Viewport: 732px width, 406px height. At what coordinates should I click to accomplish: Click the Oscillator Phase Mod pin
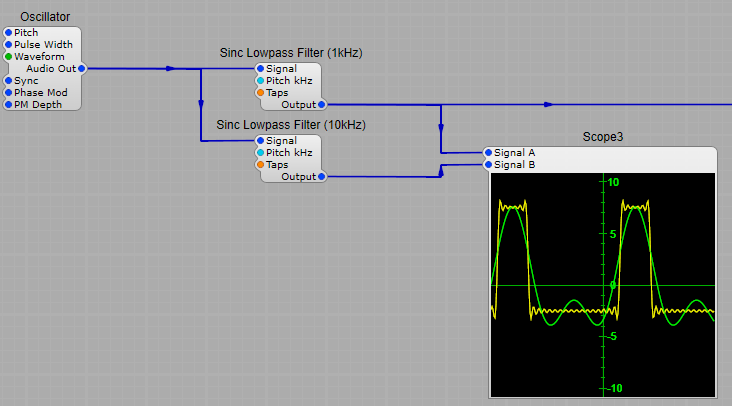pos(9,93)
